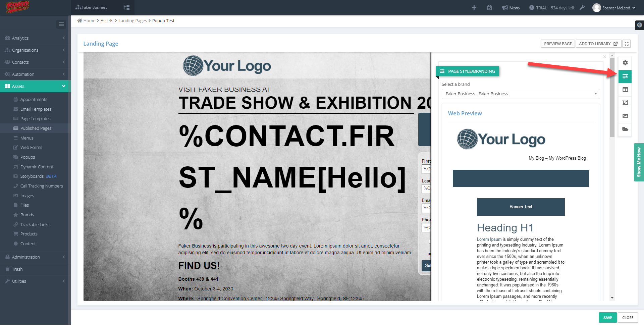Save the landing page
The image size is (644, 325).
608,318
